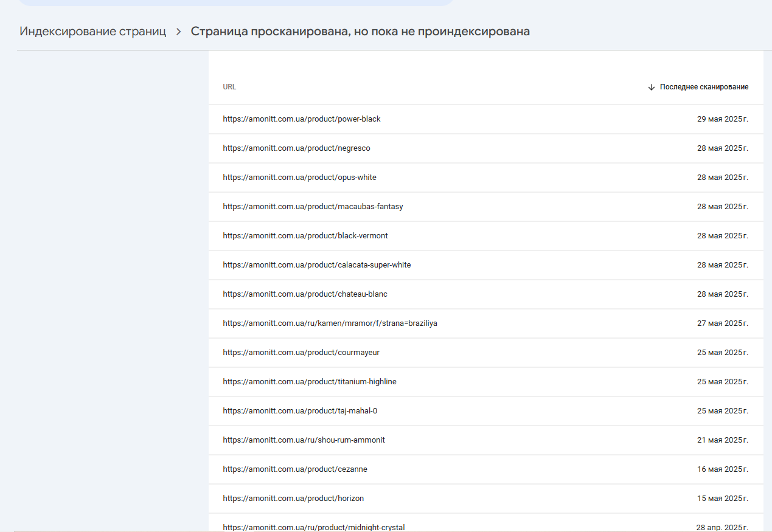The image size is (772, 532).
Task: Select the power-black product URL row
Action: pos(485,119)
